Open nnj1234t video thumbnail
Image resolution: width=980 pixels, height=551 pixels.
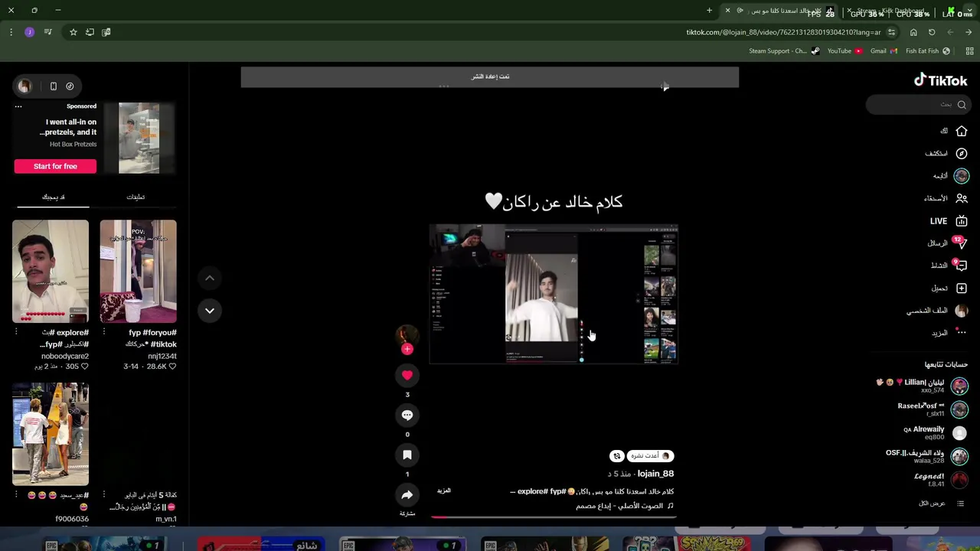click(138, 272)
